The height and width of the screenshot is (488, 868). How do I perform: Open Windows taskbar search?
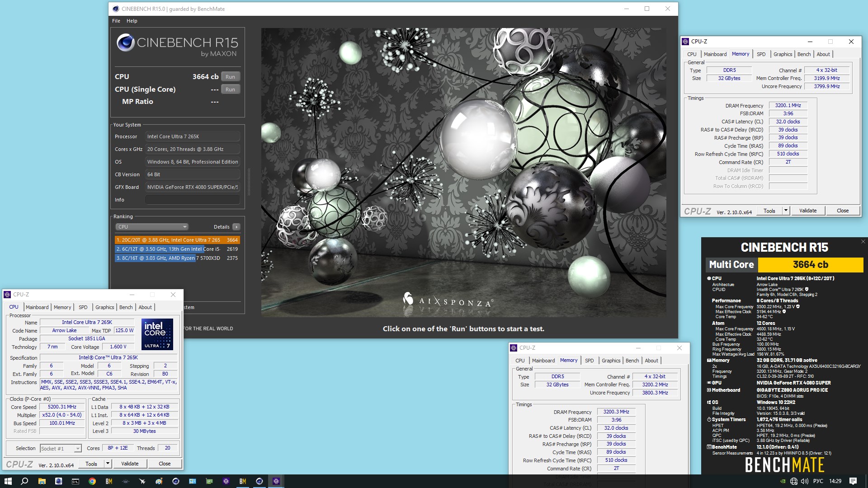click(24, 481)
